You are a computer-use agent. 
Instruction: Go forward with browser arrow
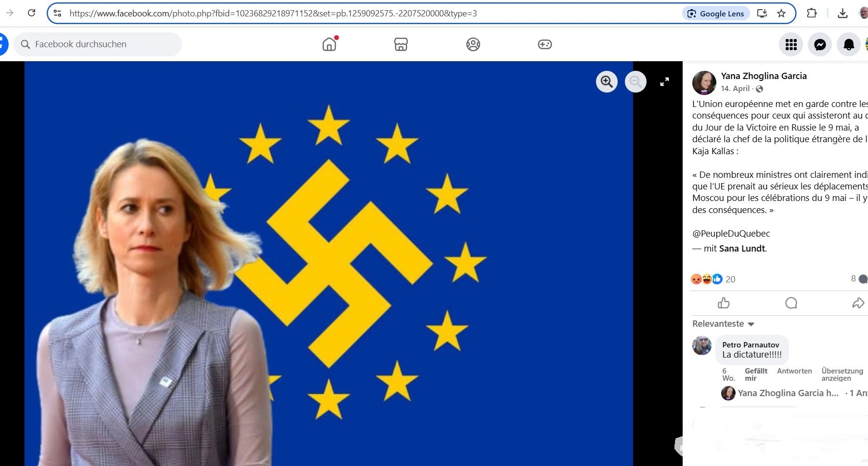pos(10,13)
